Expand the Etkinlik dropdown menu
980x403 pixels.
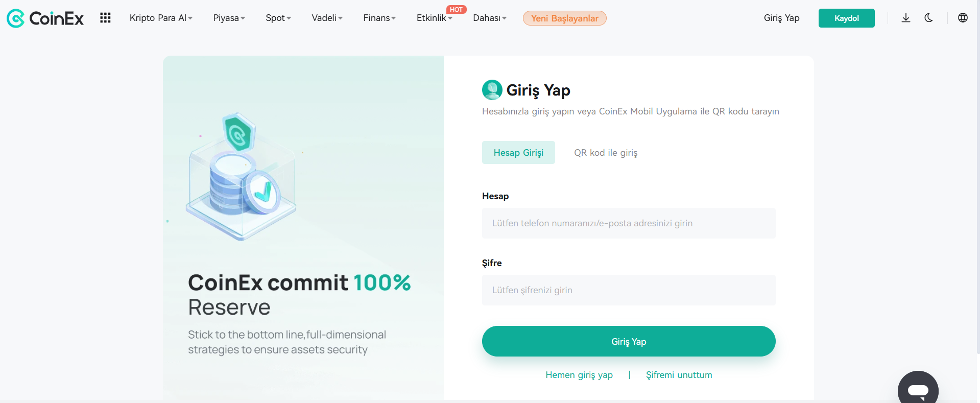point(435,18)
